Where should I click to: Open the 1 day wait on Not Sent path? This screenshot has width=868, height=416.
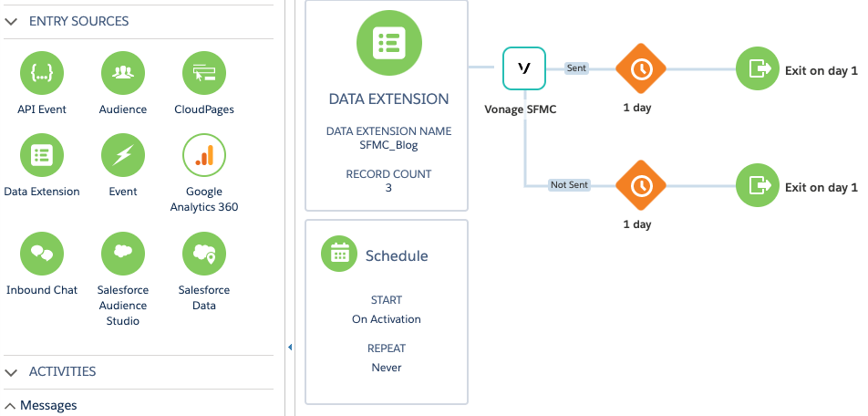[641, 185]
